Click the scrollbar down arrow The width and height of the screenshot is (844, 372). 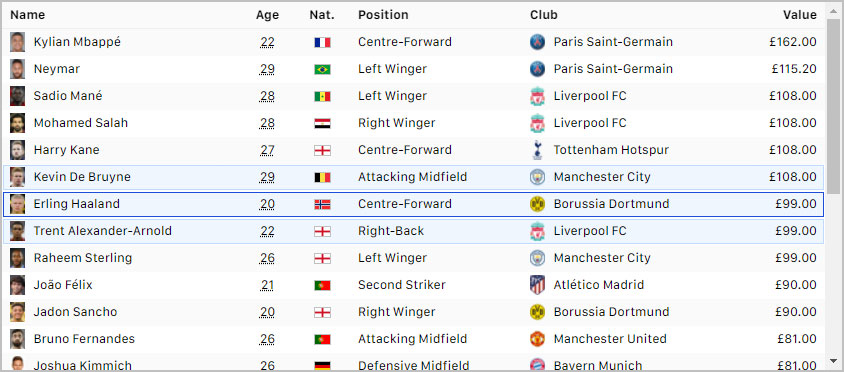coord(833,361)
